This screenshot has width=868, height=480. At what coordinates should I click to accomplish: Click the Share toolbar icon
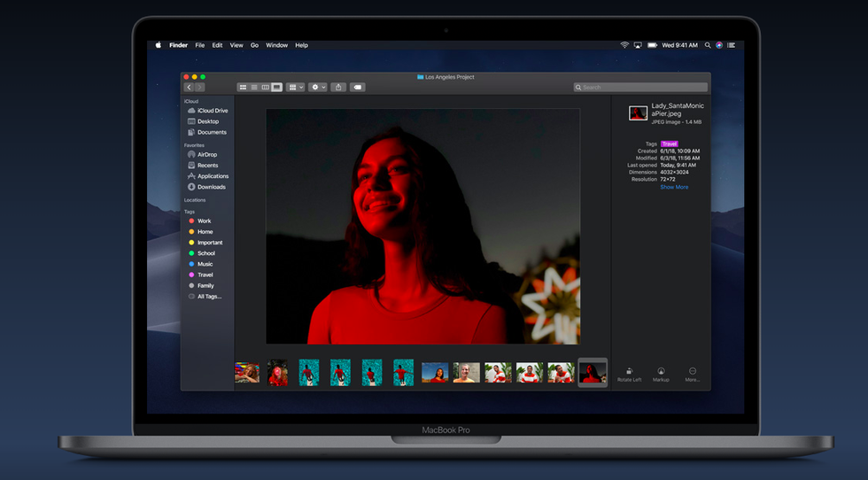(338, 88)
